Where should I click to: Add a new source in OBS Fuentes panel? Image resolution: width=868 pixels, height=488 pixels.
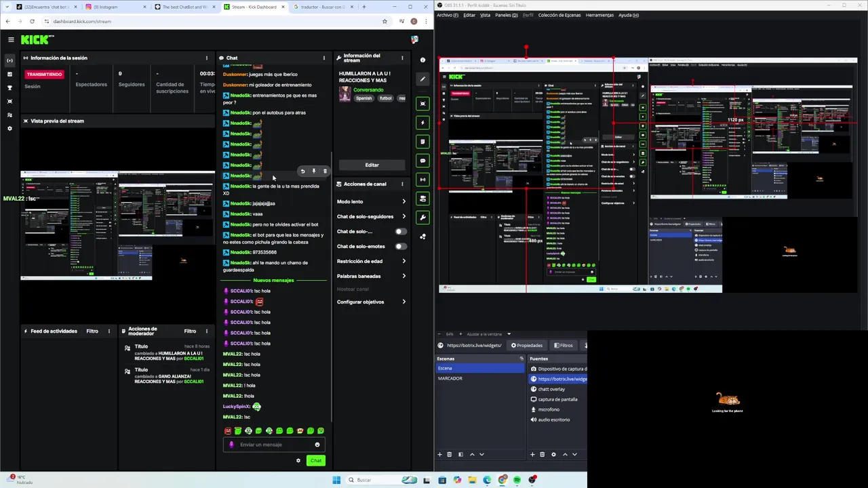click(532, 454)
